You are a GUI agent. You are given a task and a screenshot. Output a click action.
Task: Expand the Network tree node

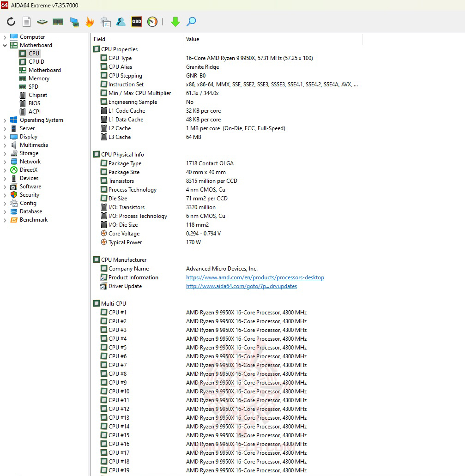click(x=5, y=162)
